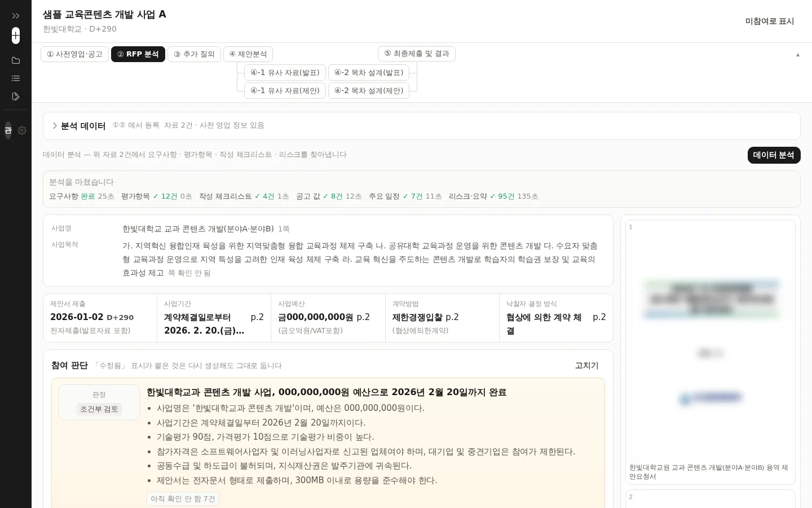Click the 주요 일정 ✓ 7건 status
This screenshot has height=508, width=812.
405,196
